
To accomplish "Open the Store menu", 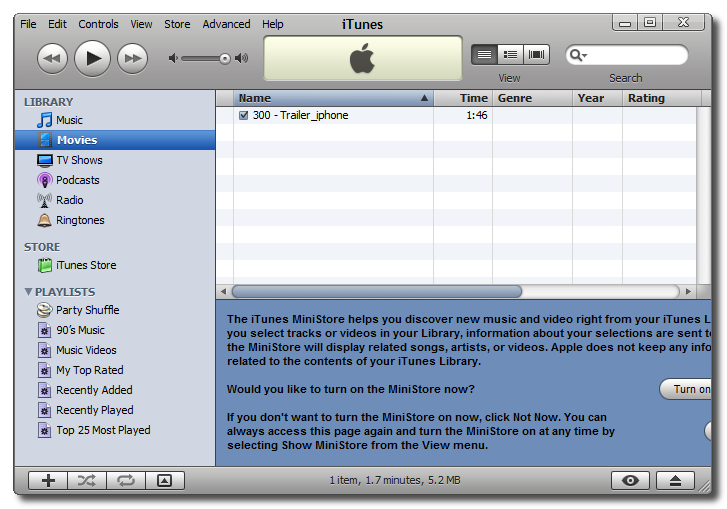I will point(177,24).
